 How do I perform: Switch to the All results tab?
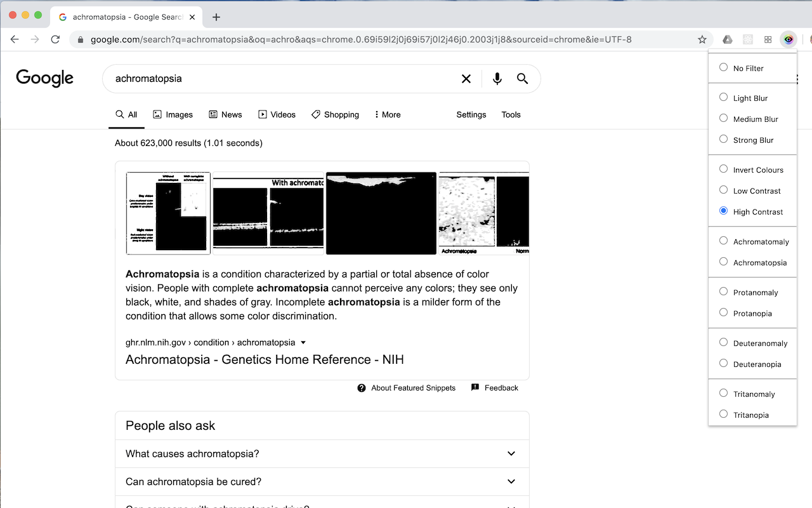[126, 115]
